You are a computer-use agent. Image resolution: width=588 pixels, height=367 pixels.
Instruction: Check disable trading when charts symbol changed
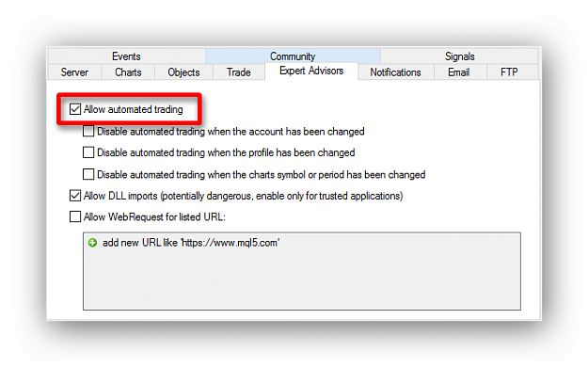[x=88, y=174]
